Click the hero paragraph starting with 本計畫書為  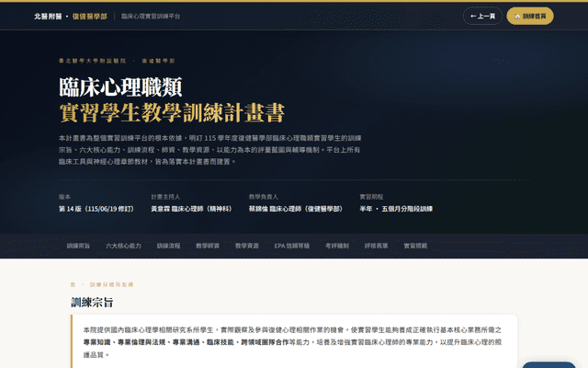tap(210, 150)
